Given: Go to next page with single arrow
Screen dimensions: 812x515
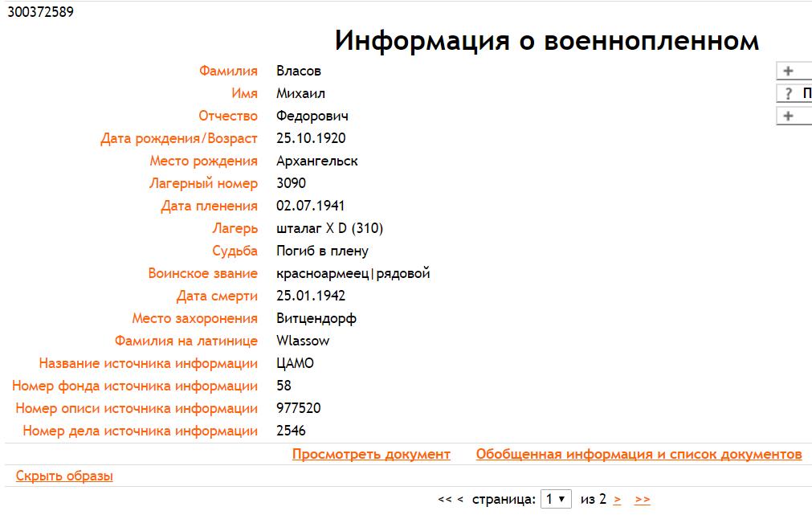Looking at the screenshot, I should click(617, 499).
